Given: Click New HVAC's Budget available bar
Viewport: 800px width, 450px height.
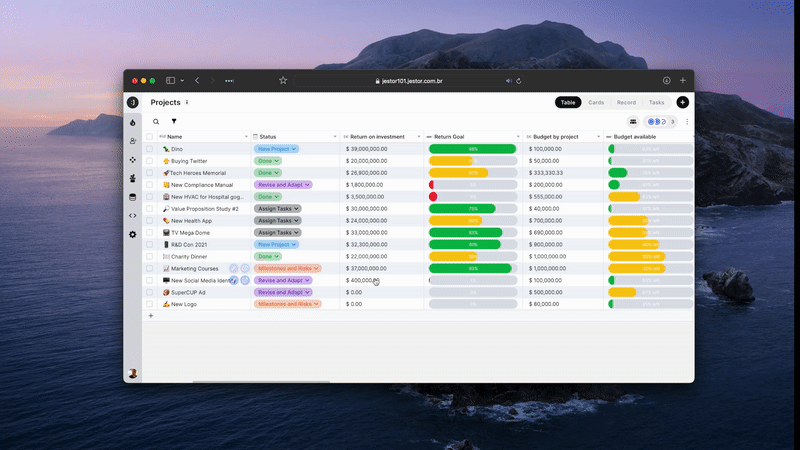Looking at the screenshot, I should pyautogui.click(x=650, y=196).
